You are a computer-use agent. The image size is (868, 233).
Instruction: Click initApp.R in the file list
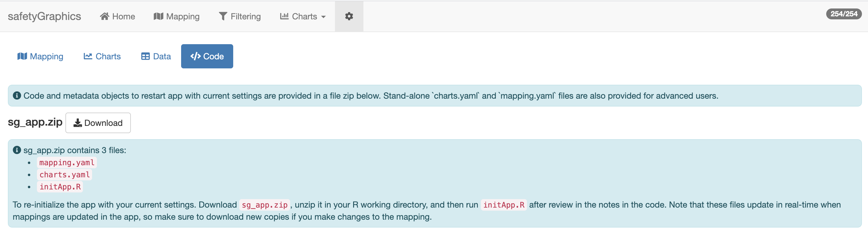pos(60,187)
